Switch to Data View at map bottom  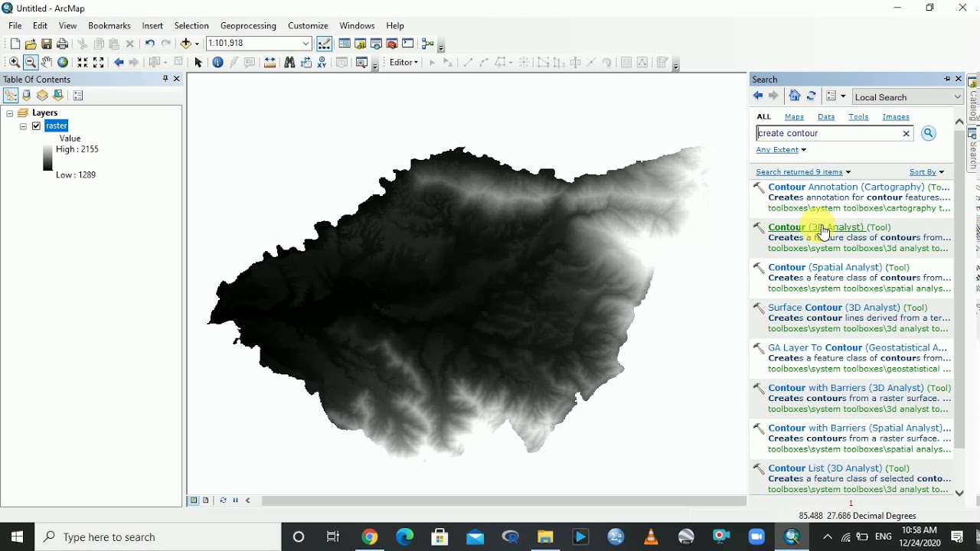point(194,500)
